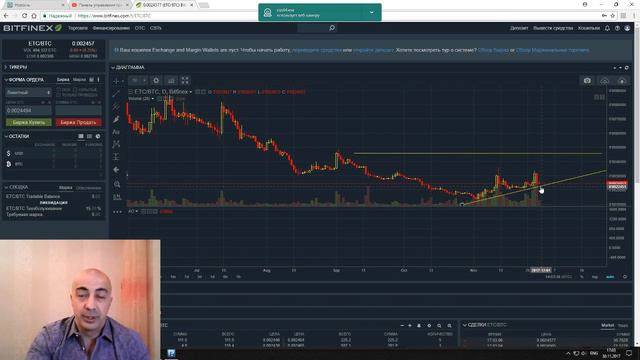Screen dimensions: 640x360
Task: Select the text annotation tool
Action: point(116,132)
